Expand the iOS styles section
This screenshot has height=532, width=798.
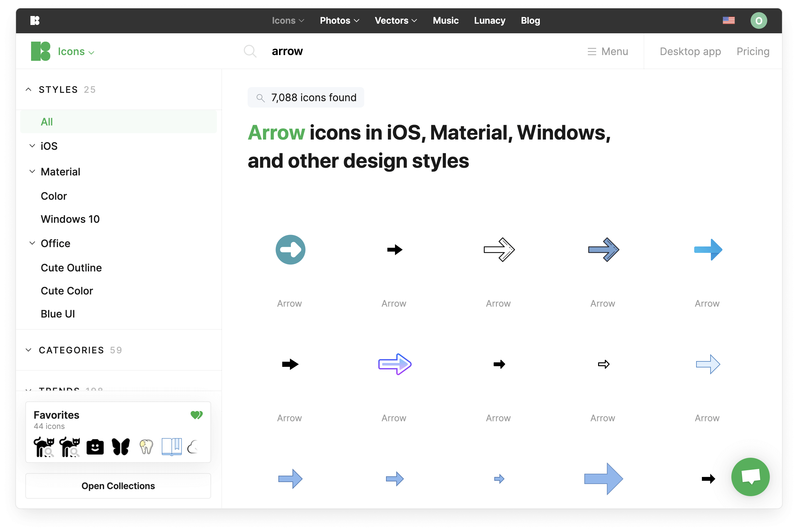31,145
